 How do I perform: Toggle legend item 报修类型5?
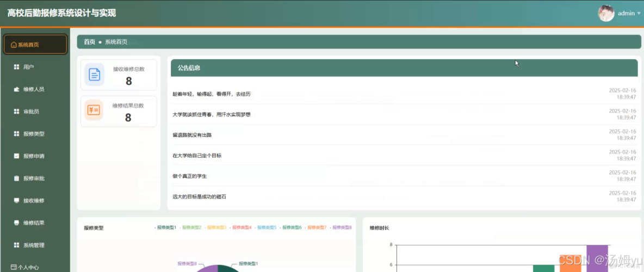tap(266, 227)
